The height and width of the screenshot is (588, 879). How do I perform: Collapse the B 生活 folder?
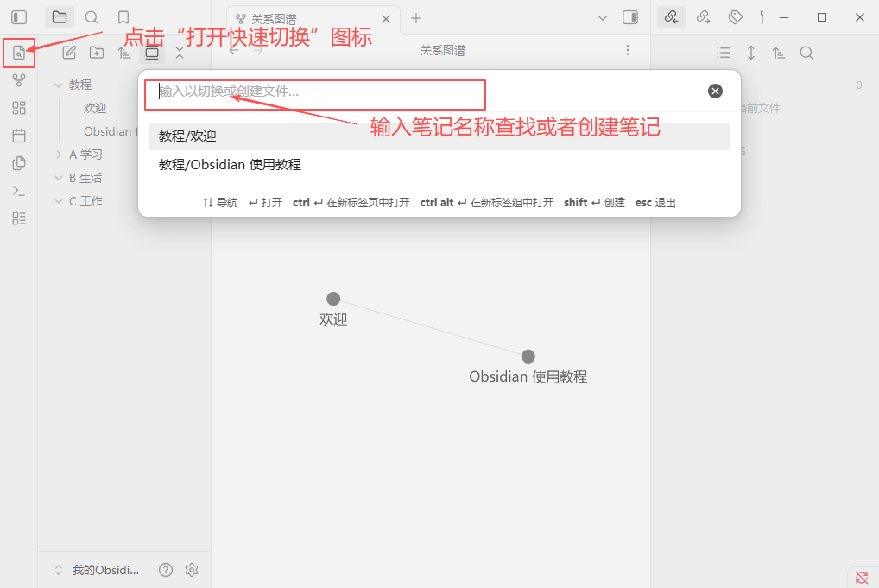point(59,178)
